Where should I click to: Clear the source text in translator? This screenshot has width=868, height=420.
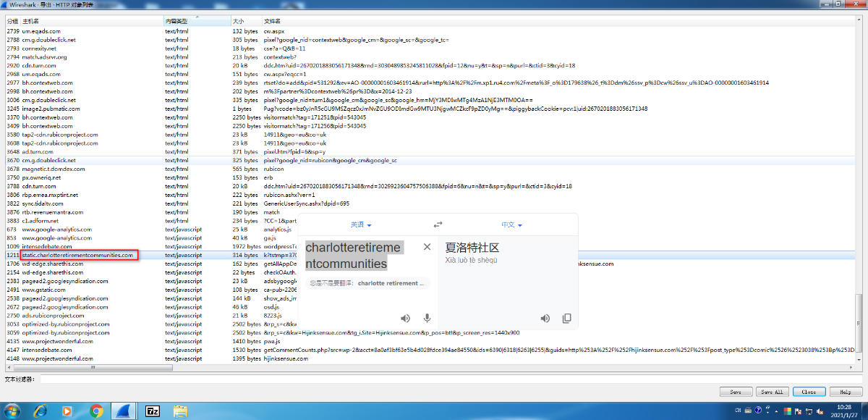click(x=427, y=247)
